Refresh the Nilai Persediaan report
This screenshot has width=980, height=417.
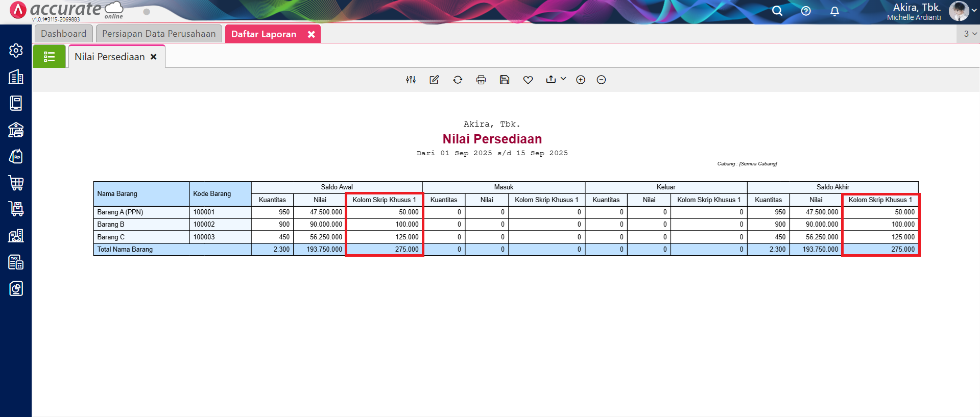click(458, 80)
